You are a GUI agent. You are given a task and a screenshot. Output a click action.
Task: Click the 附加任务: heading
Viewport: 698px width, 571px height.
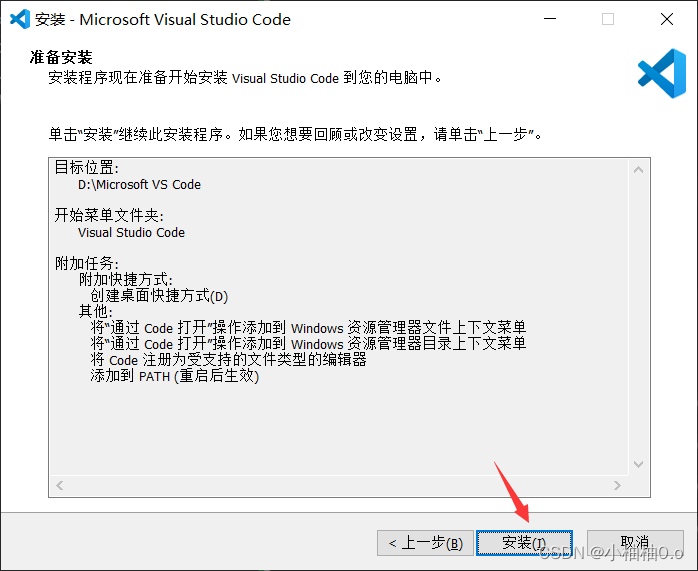point(87,263)
